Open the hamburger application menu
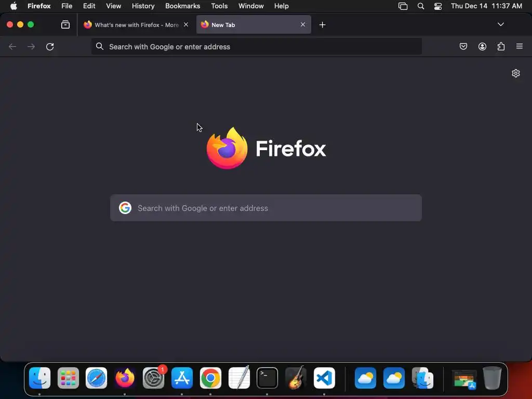This screenshot has height=399, width=532. pyautogui.click(x=520, y=46)
